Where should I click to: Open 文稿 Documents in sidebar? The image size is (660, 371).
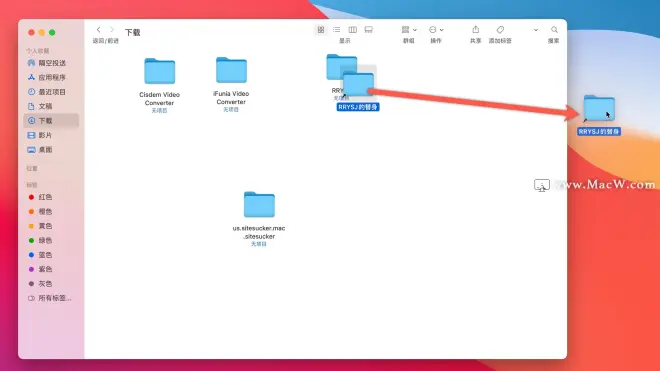pyautogui.click(x=51, y=106)
